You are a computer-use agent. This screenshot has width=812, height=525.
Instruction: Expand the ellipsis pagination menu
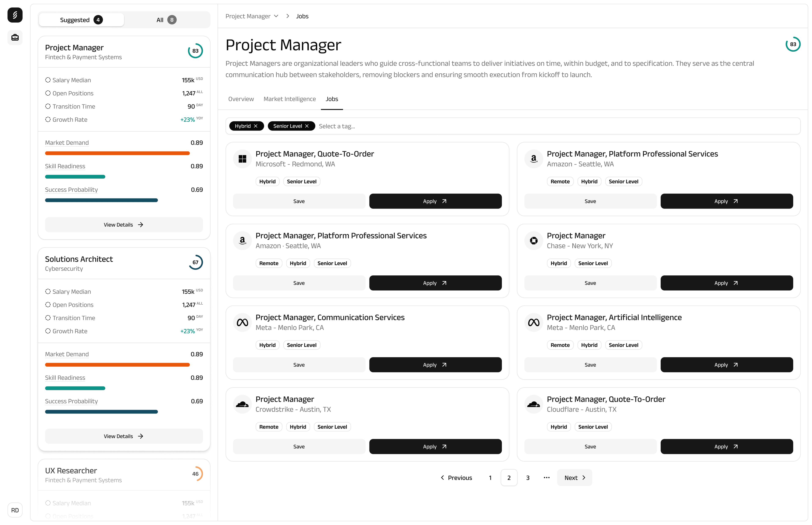[x=546, y=478]
